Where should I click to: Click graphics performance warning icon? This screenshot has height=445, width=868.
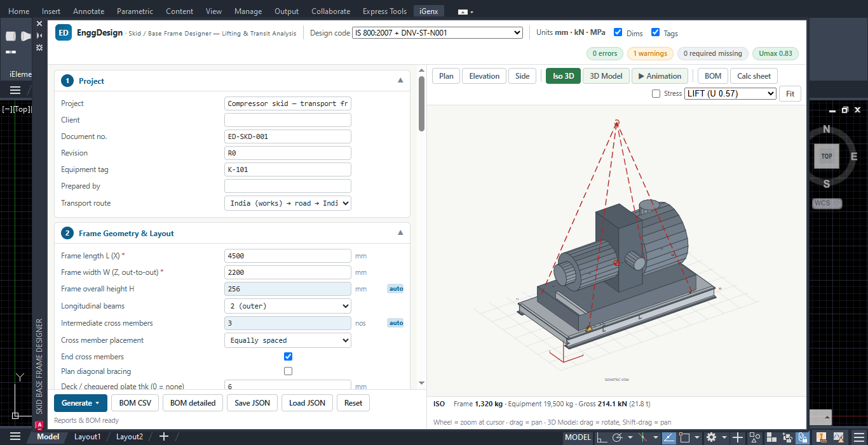tap(839, 437)
